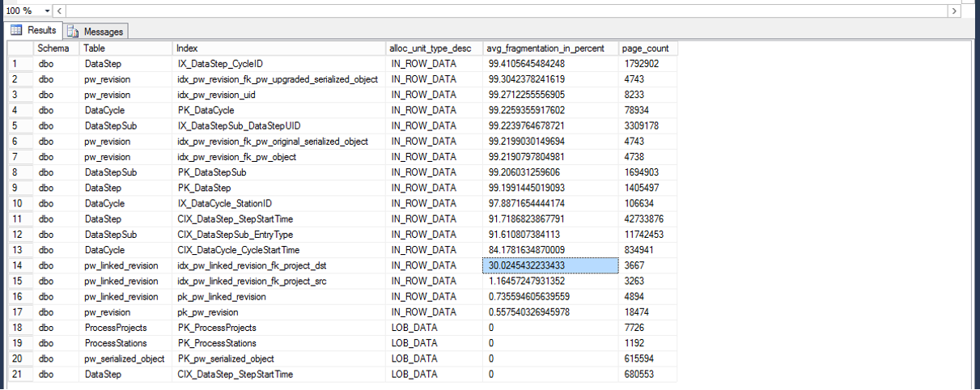The image size is (980, 390).
Task: Select row header number 14
Action: click(x=21, y=265)
